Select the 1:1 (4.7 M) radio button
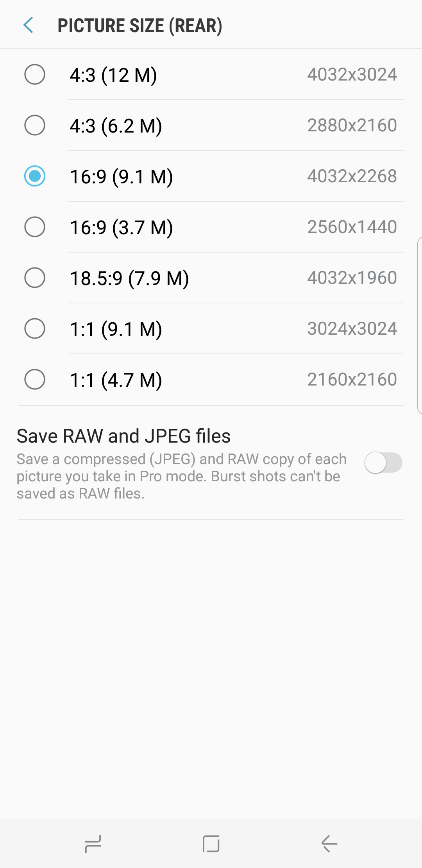 point(35,379)
